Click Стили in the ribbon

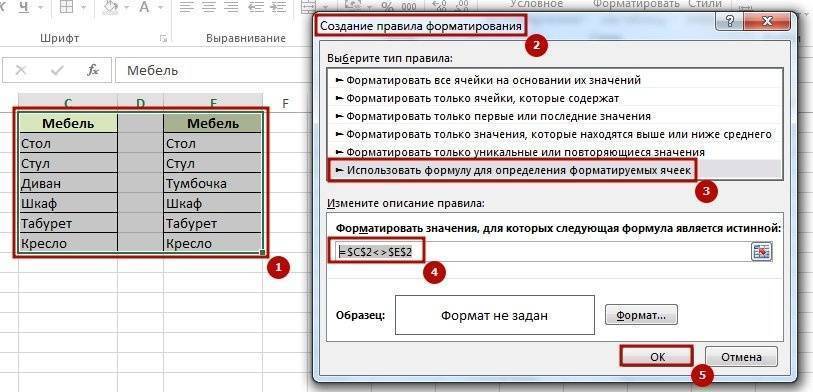705,4
